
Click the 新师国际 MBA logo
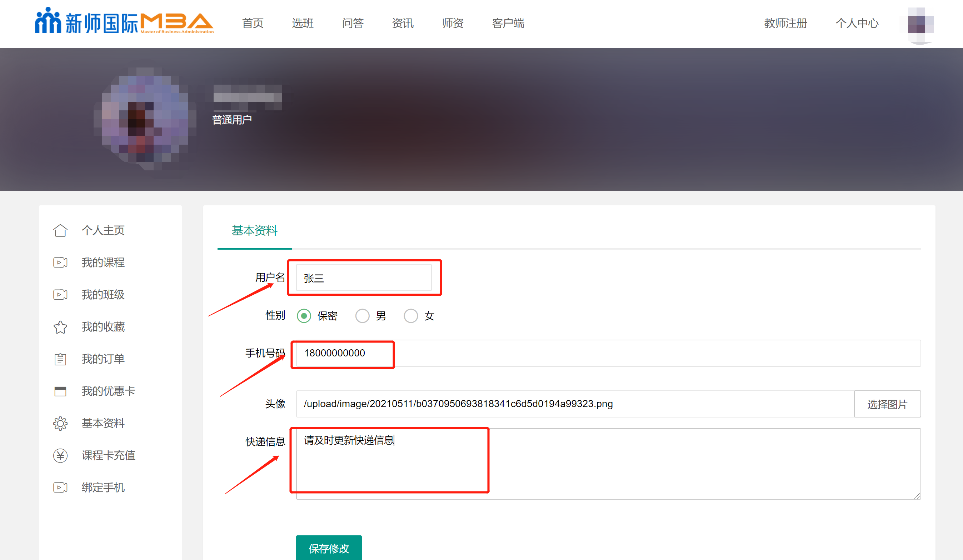tap(124, 22)
